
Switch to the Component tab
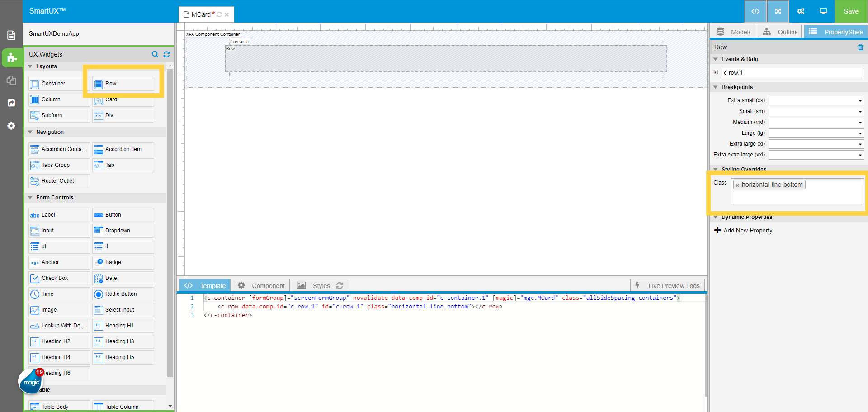click(x=261, y=285)
